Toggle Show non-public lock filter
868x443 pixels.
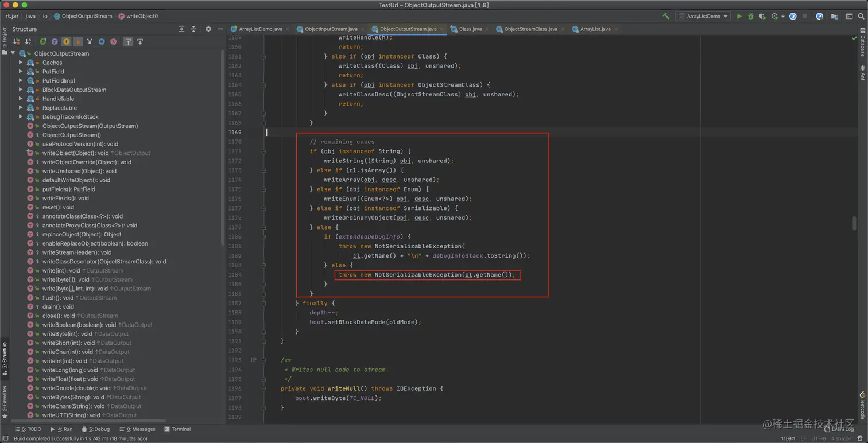78,42
